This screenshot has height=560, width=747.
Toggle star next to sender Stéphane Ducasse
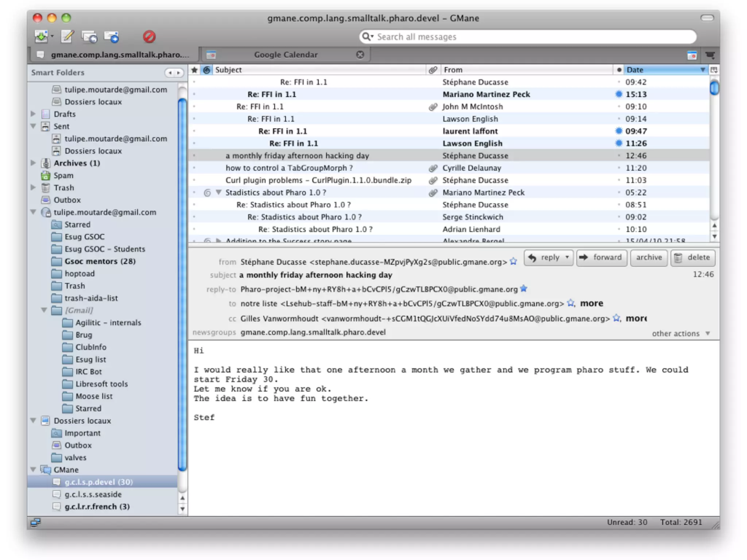point(514,262)
